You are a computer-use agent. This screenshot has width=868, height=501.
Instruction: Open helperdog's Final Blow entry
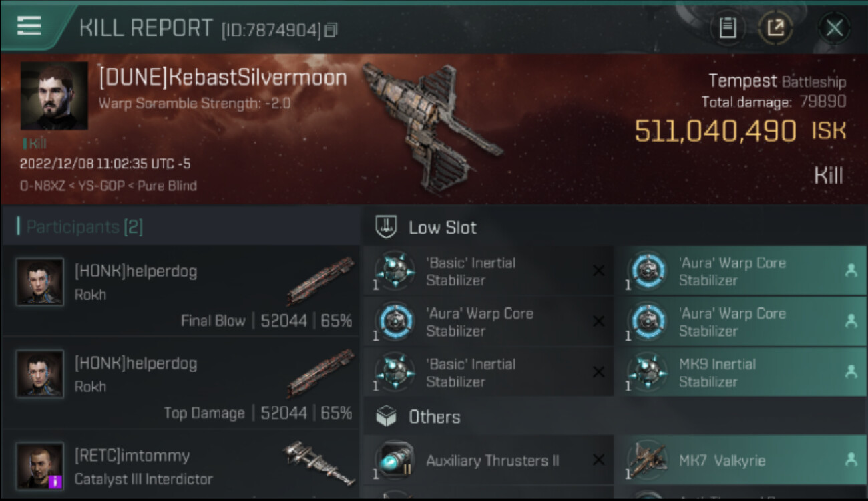[181, 291]
